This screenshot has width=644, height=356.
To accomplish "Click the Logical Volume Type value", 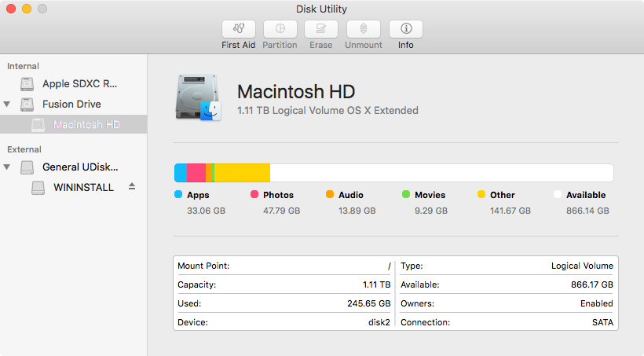I will tap(582, 266).
